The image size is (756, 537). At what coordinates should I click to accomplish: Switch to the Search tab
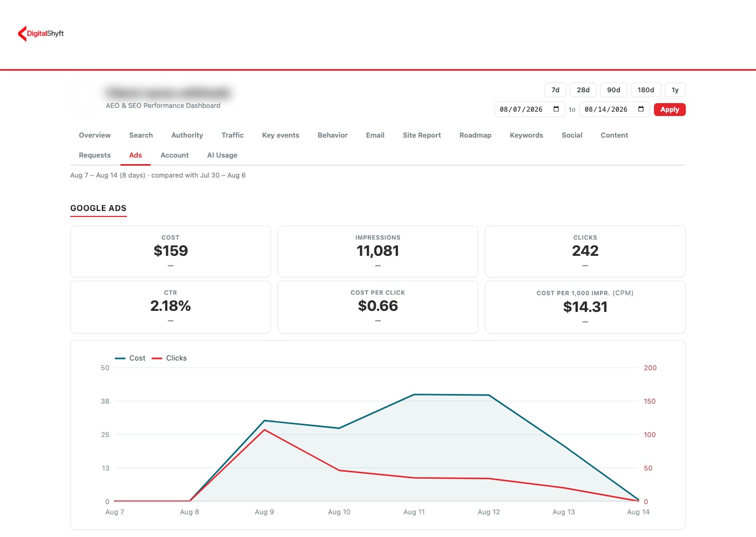tap(141, 135)
